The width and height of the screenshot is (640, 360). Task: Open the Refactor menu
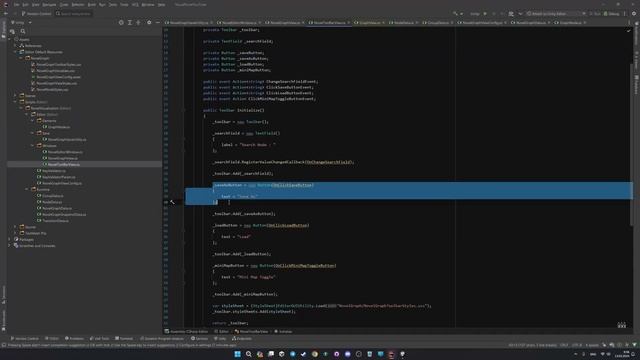click(78, 4)
